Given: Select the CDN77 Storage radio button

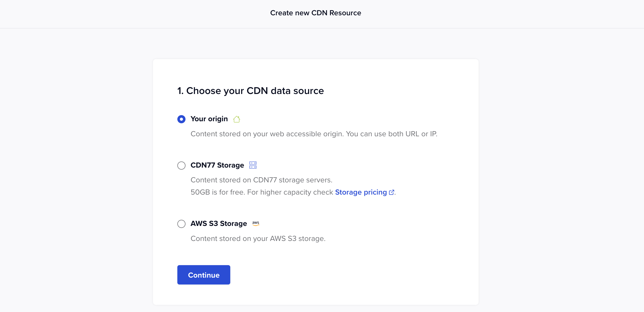Looking at the screenshot, I should (x=181, y=166).
